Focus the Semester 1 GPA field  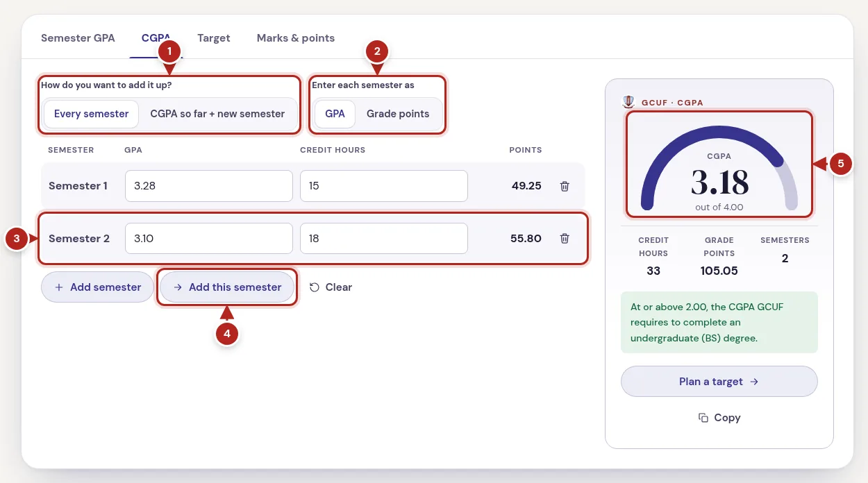[x=209, y=186]
